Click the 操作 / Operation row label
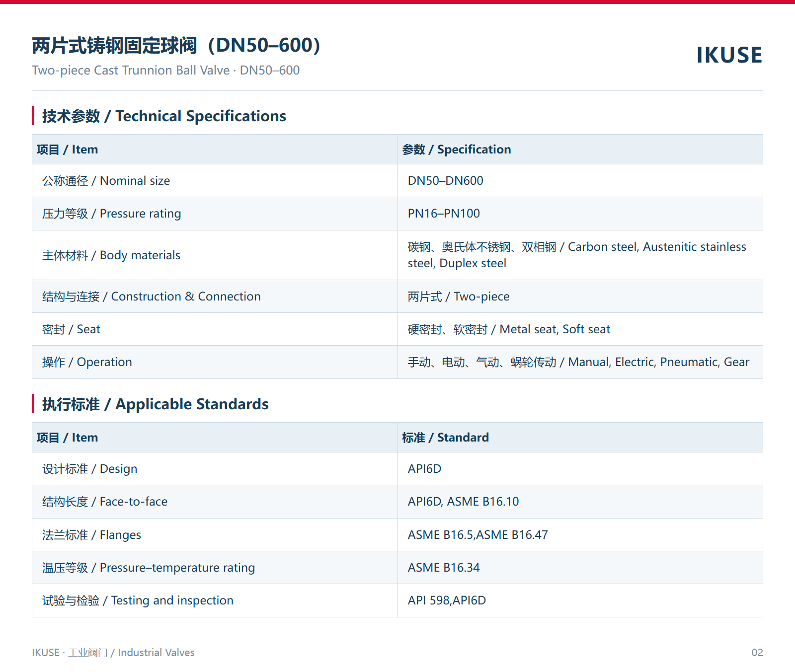 (x=87, y=362)
